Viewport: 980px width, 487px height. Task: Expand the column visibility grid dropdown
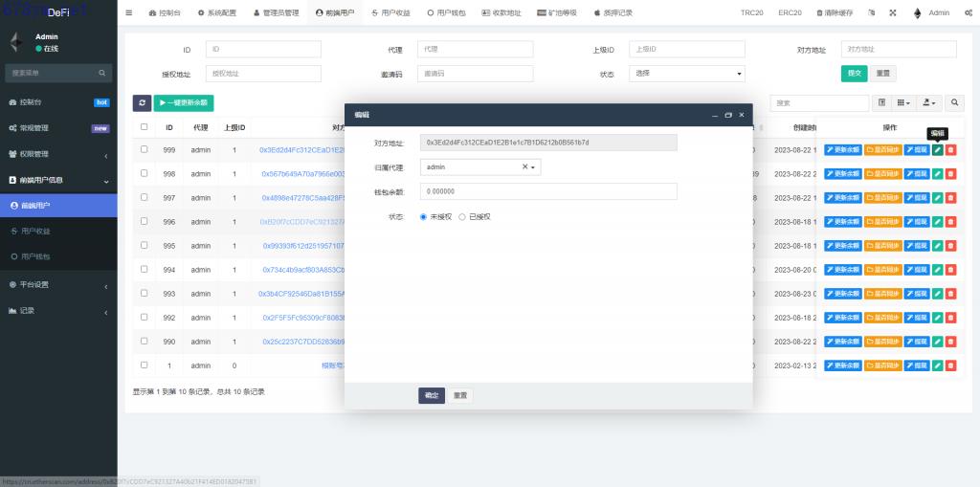tap(902, 102)
